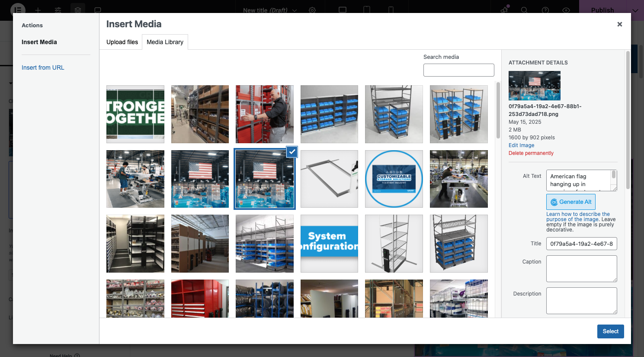Edit the attachment Title field
This screenshot has width=644, height=357.
582,244
